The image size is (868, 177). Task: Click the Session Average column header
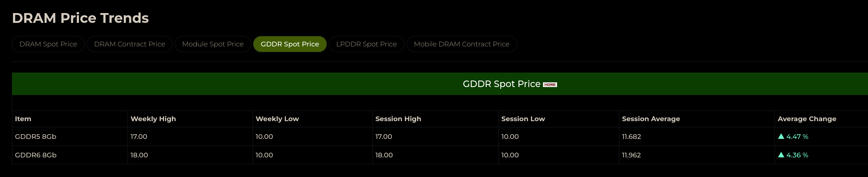[650, 119]
